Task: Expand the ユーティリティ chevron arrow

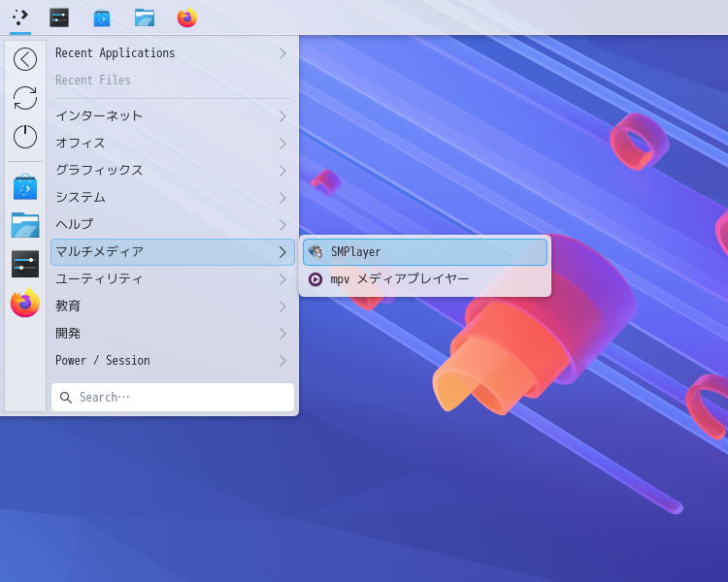Action: point(282,279)
